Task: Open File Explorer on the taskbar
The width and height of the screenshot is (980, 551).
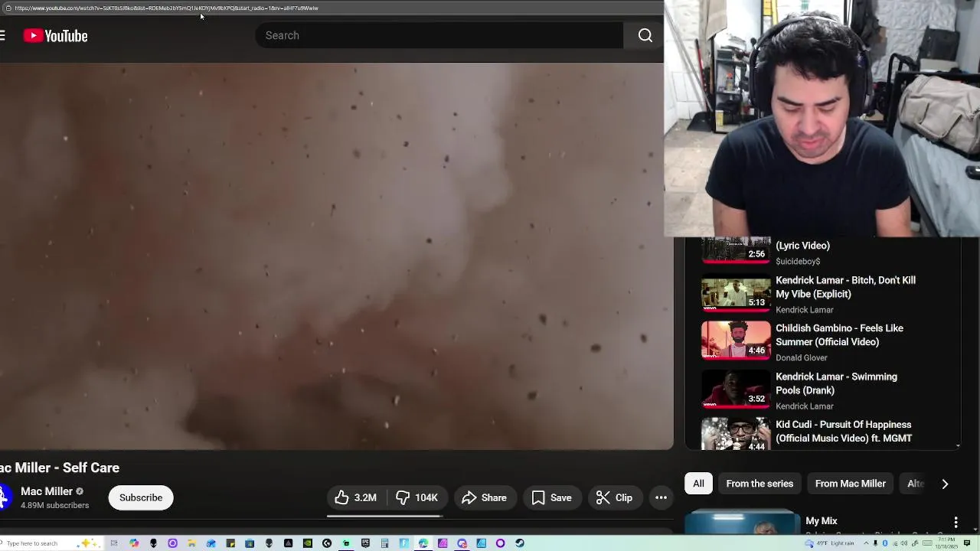Action: 191,543
